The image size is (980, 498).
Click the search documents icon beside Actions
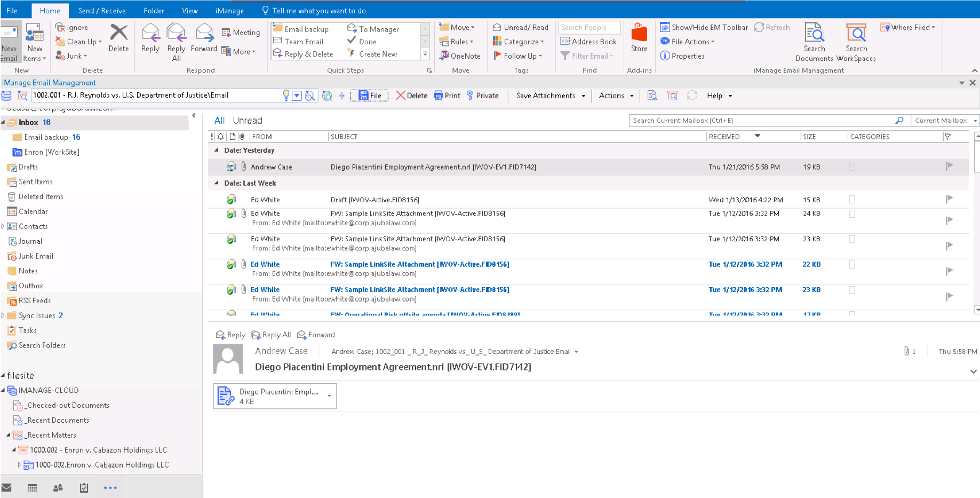click(652, 96)
